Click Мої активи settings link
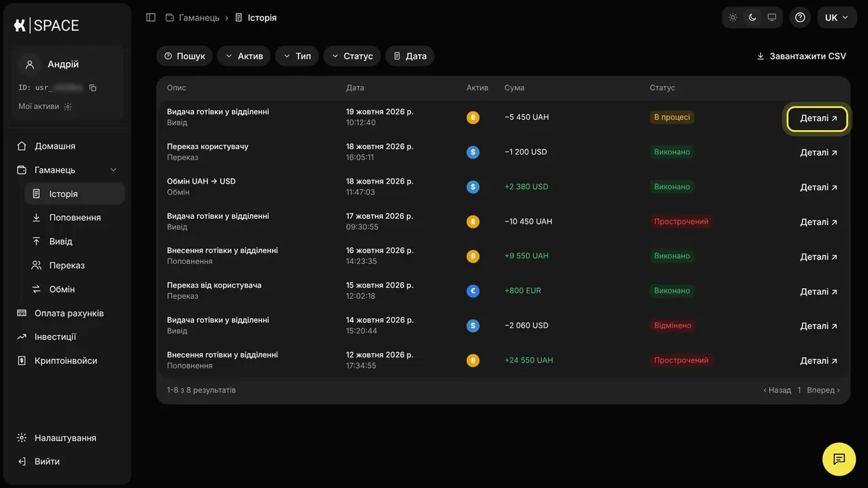Screen dimensions: 868x488 [45, 106]
